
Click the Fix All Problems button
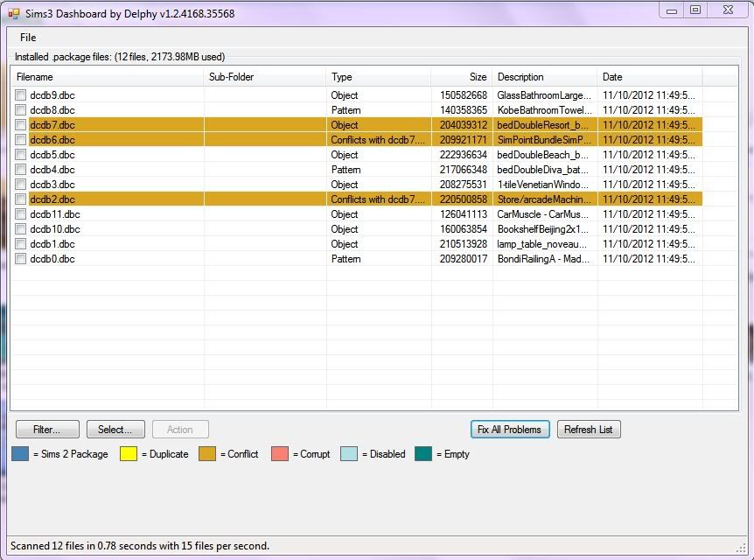[x=510, y=430]
